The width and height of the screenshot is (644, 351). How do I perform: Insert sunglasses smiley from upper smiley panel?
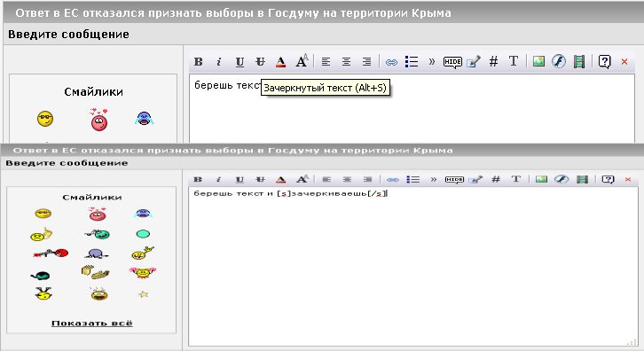pyautogui.click(x=45, y=119)
